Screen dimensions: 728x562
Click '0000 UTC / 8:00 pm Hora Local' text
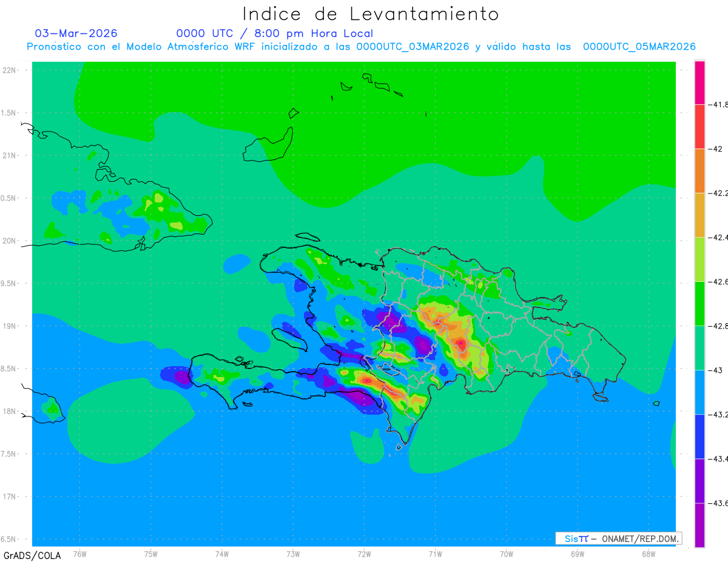tap(275, 33)
